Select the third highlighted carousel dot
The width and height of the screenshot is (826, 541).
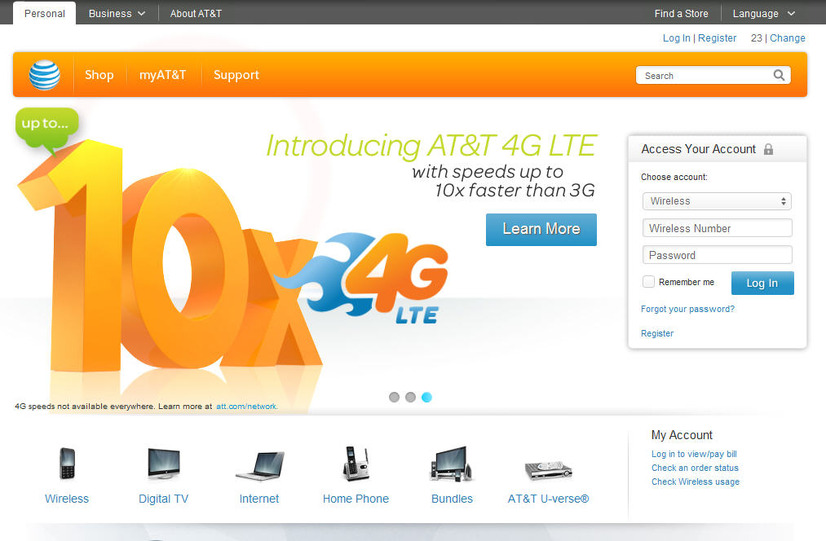[427, 397]
